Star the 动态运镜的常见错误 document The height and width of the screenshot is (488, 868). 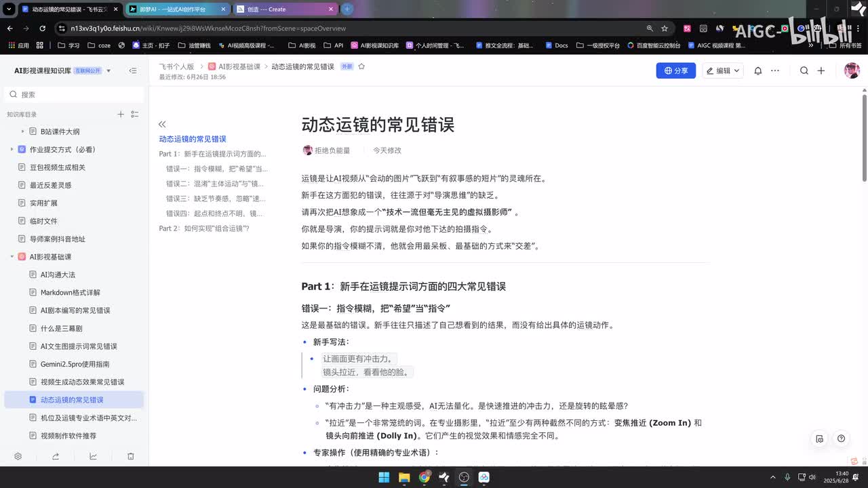tap(361, 66)
